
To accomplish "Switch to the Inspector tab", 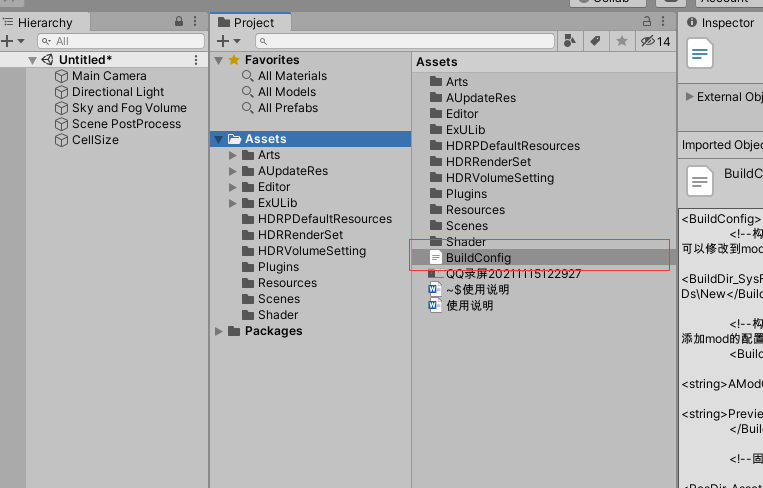I will coord(721,22).
